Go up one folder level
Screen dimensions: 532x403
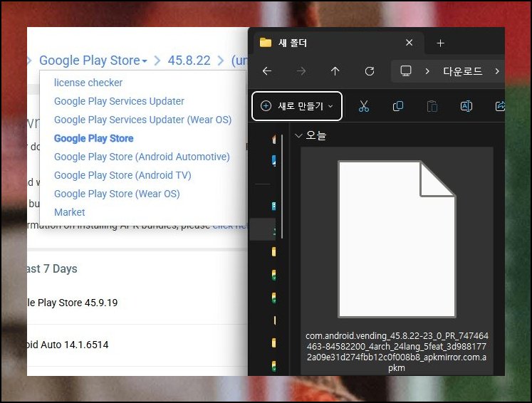click(x=335, y=71)
